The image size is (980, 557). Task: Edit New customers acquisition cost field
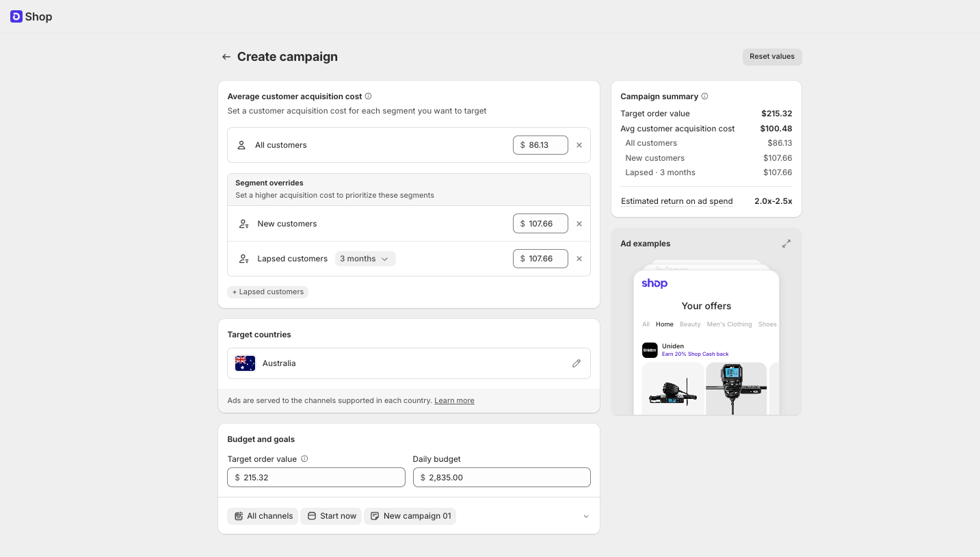coord(540,224)
